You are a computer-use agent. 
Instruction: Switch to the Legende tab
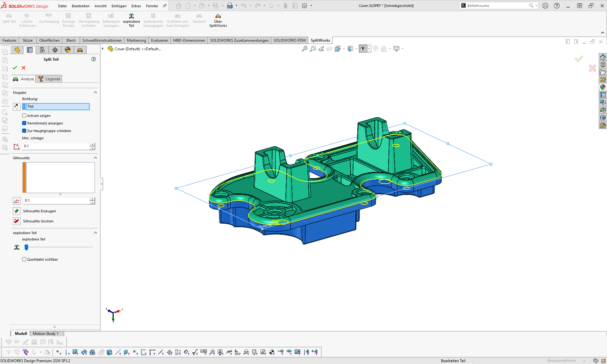pos(49,79)
